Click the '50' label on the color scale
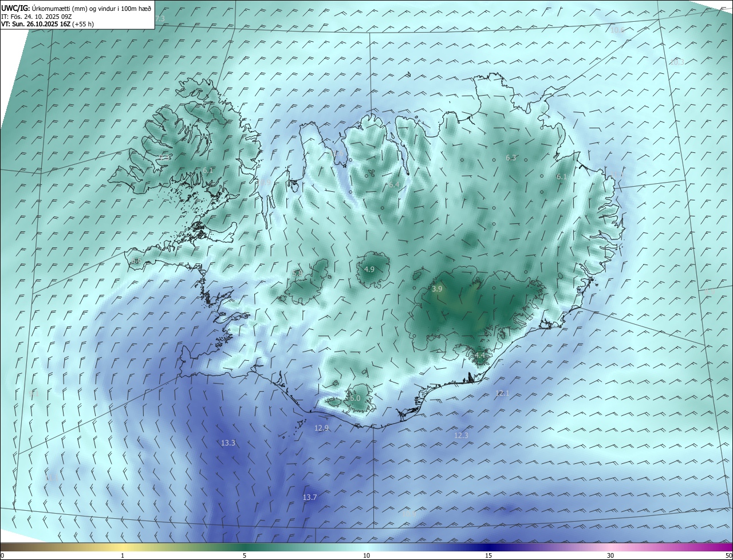Image resolution: width=733 pixels, height=560 pixels. point(728,555)
